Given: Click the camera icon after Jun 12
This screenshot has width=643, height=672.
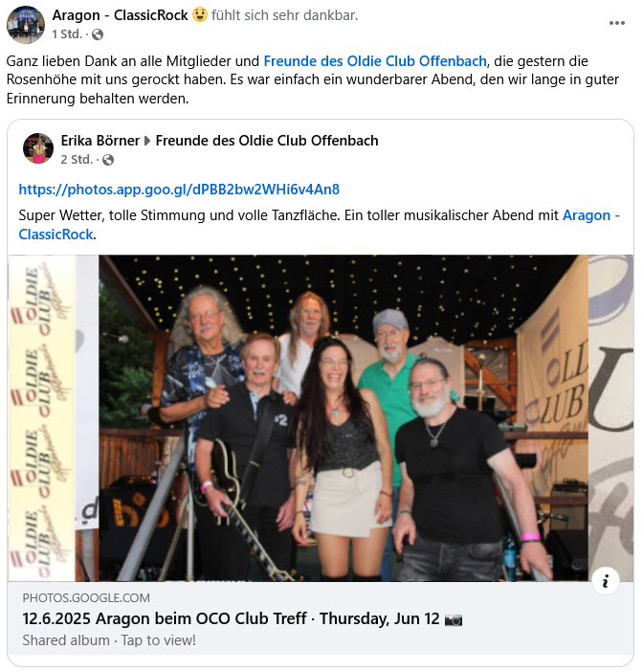Looking at the screenshot, I should click(454, 619).
